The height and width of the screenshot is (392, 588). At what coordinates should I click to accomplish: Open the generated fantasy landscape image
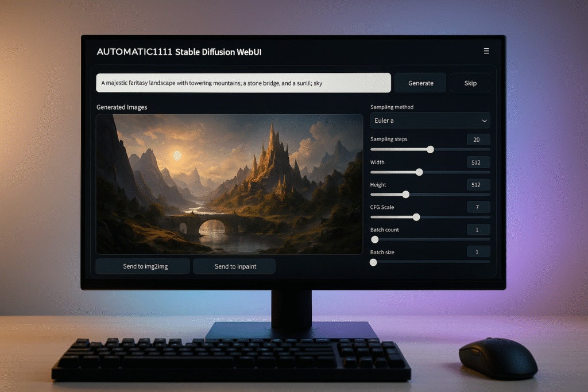(230, 184)
